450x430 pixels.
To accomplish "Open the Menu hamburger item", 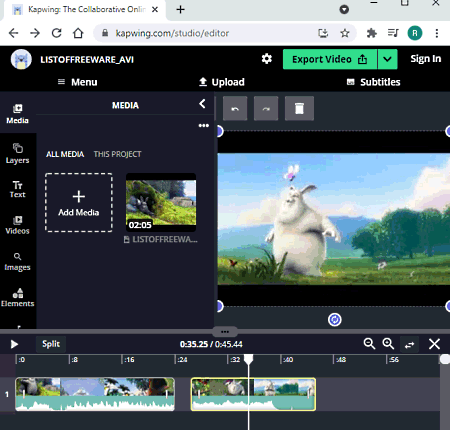I will [78, 82].
